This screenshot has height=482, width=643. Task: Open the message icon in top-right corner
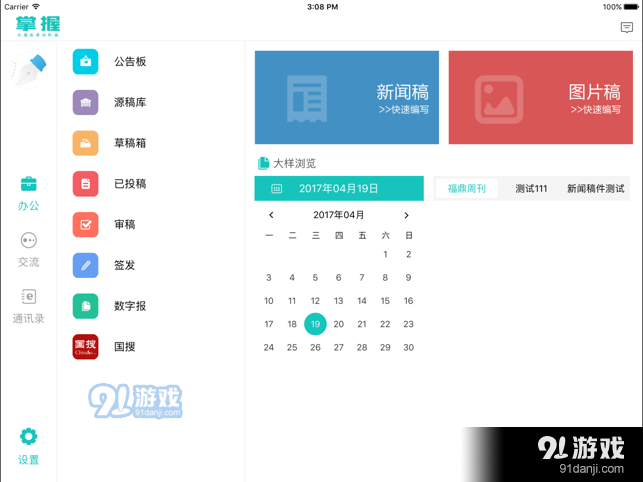627,28
